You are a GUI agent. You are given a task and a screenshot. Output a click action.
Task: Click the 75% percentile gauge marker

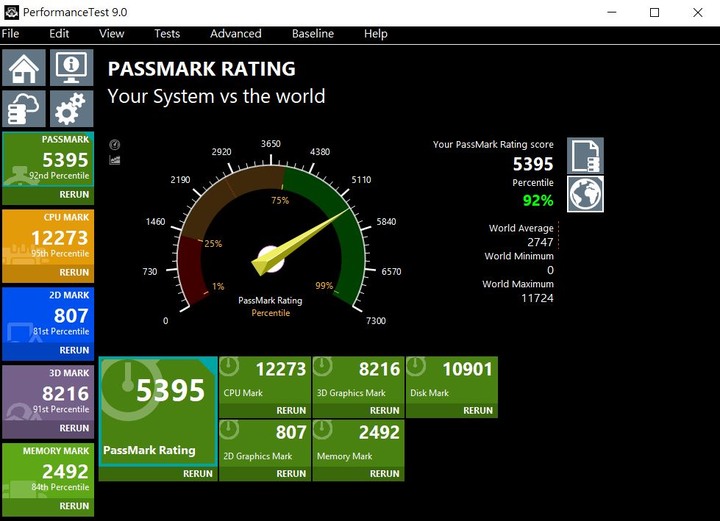280,201
